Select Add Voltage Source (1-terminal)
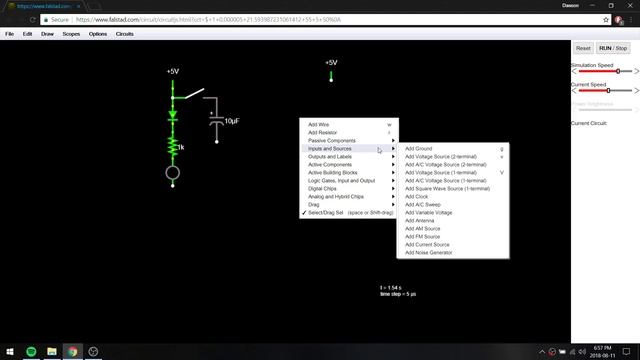This screenshot has height=360, width=640. pos(453,173)
